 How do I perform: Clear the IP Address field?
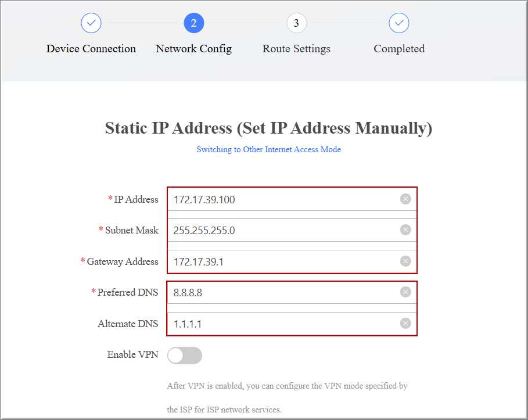[405, 199]
